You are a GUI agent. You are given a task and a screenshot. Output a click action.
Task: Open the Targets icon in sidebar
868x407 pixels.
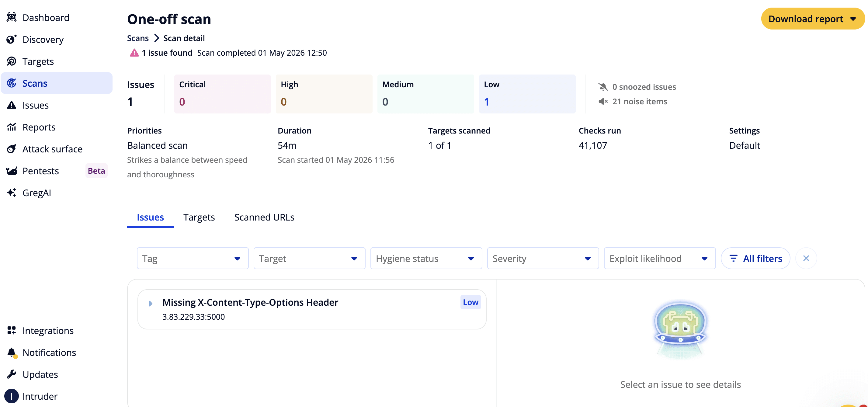12,61
